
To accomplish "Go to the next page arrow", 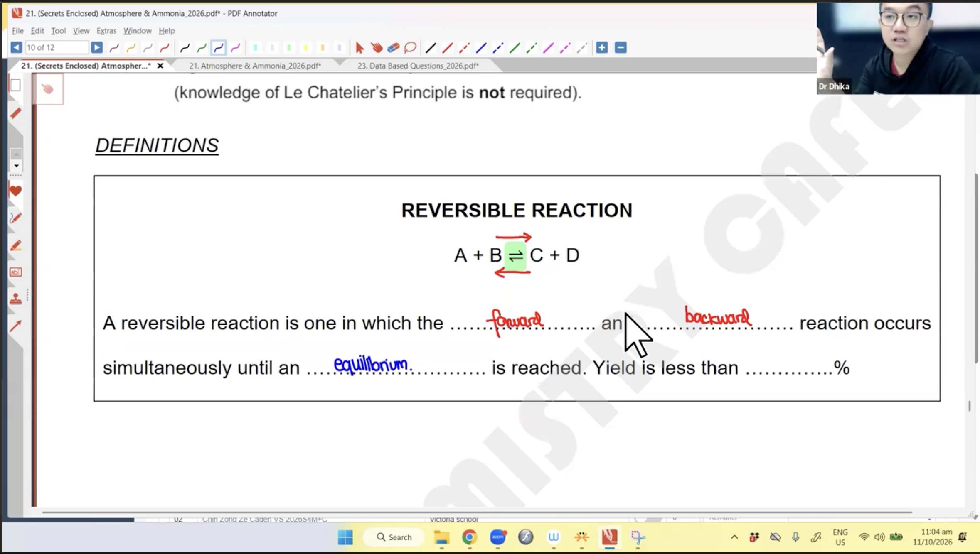I will pyautogui.click(x=96, y=47).
